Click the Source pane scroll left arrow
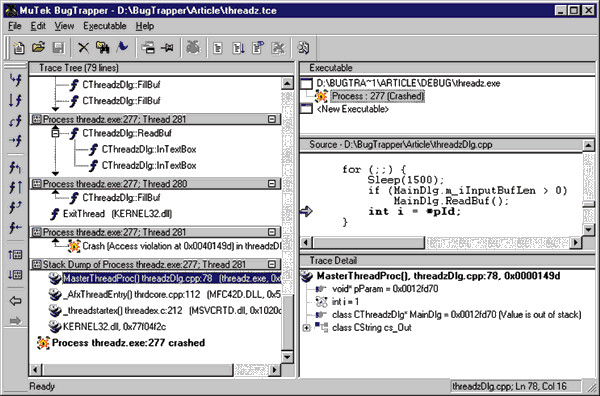This screenshot has width=600, height=396. (x=306, y=242)
